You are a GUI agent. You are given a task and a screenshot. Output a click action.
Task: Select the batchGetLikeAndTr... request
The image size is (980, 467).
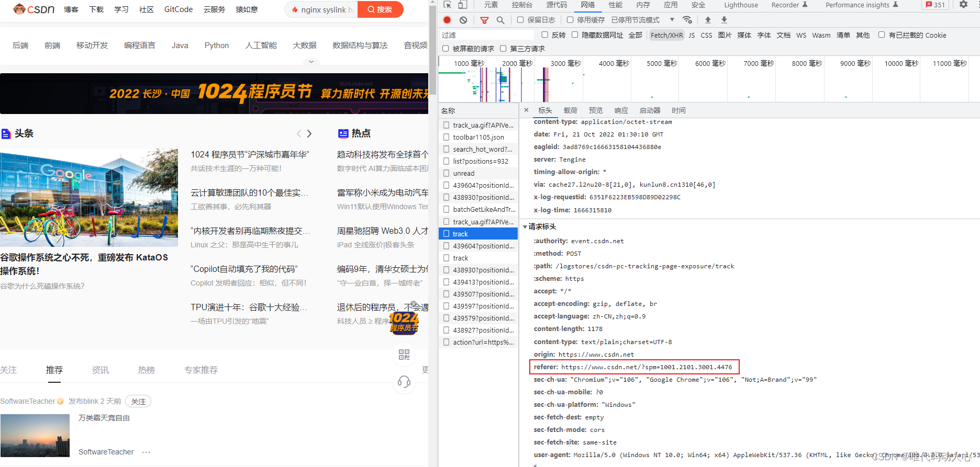478,209
